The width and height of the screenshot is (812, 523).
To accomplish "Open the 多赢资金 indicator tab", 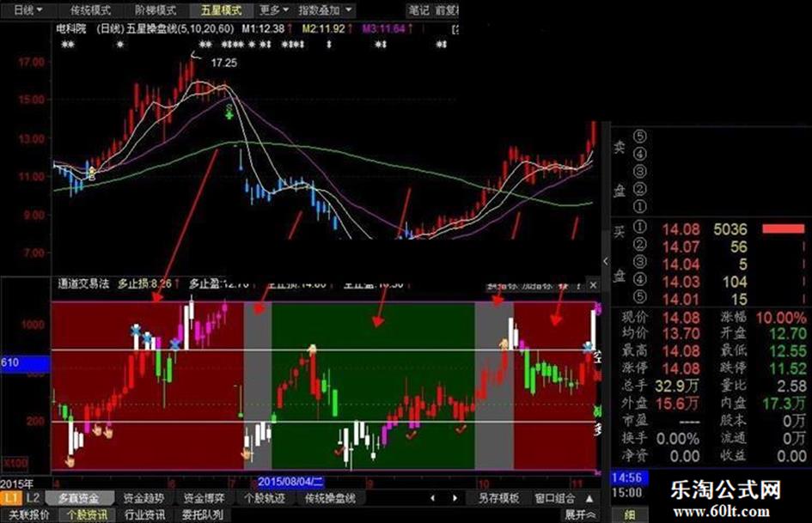I will [79, 499].
